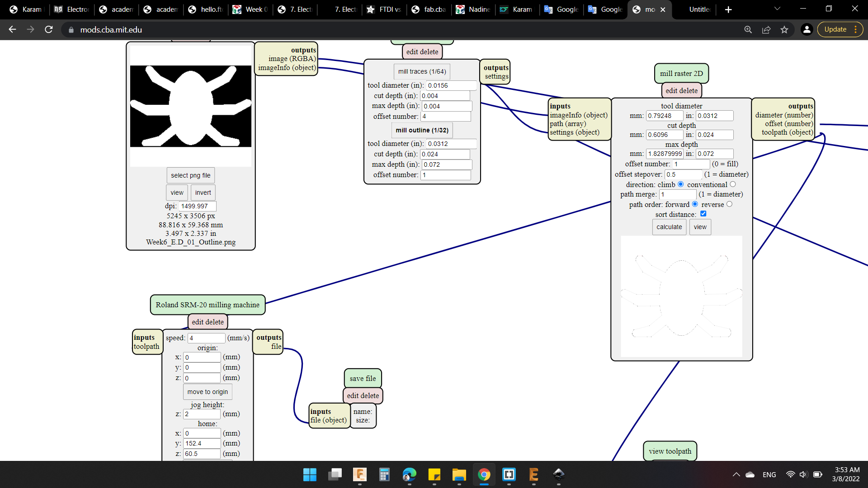Select the conventional direction radio button

(x=733, y=184)
